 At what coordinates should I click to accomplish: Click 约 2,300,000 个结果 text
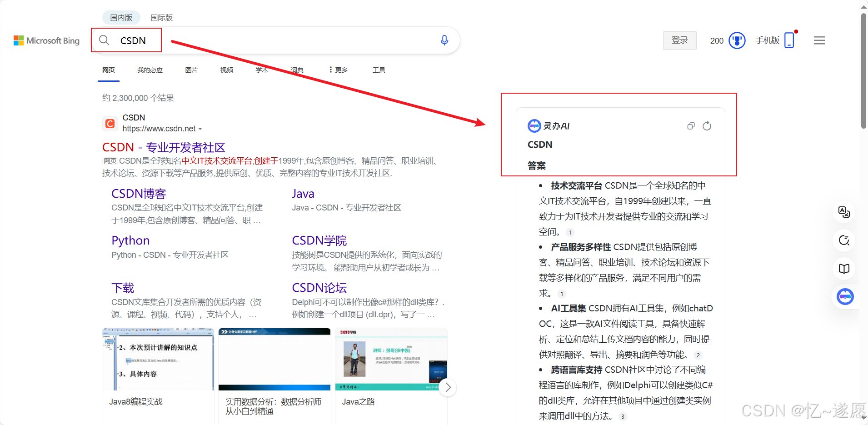click(x=138, y=98)
